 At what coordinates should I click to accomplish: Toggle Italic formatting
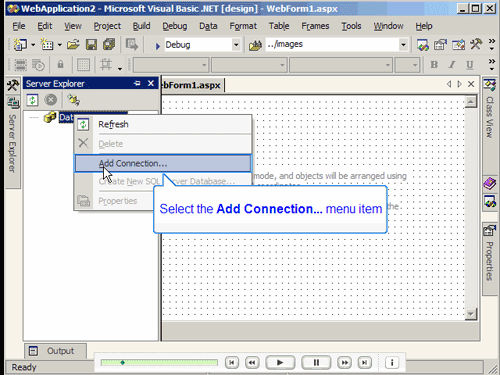point(452,65)
